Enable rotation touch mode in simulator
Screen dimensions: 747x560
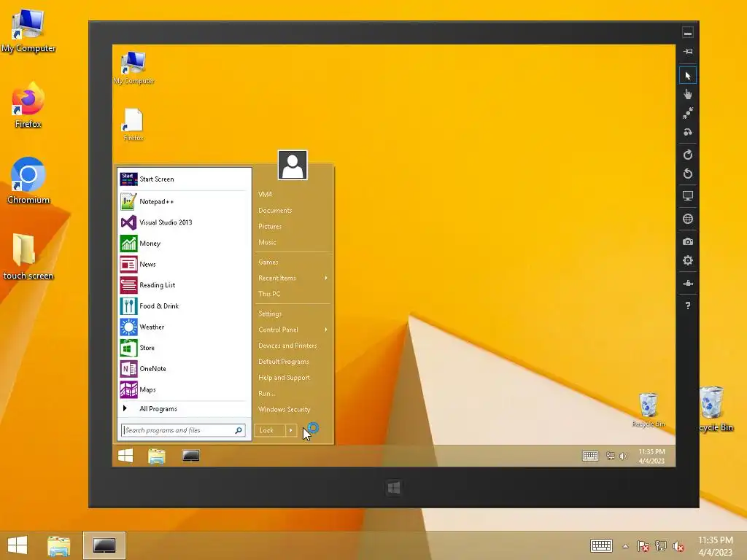coord(687,132)
